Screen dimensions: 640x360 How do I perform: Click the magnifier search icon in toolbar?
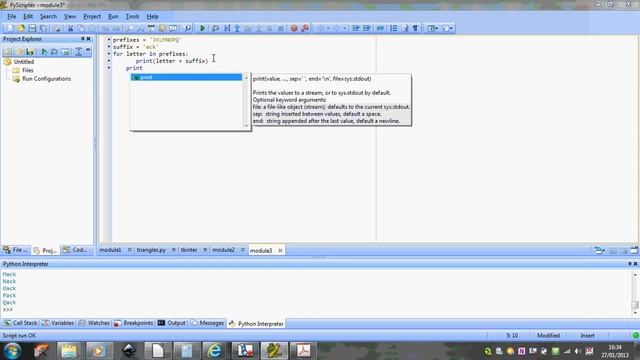(x=187, y=28)
